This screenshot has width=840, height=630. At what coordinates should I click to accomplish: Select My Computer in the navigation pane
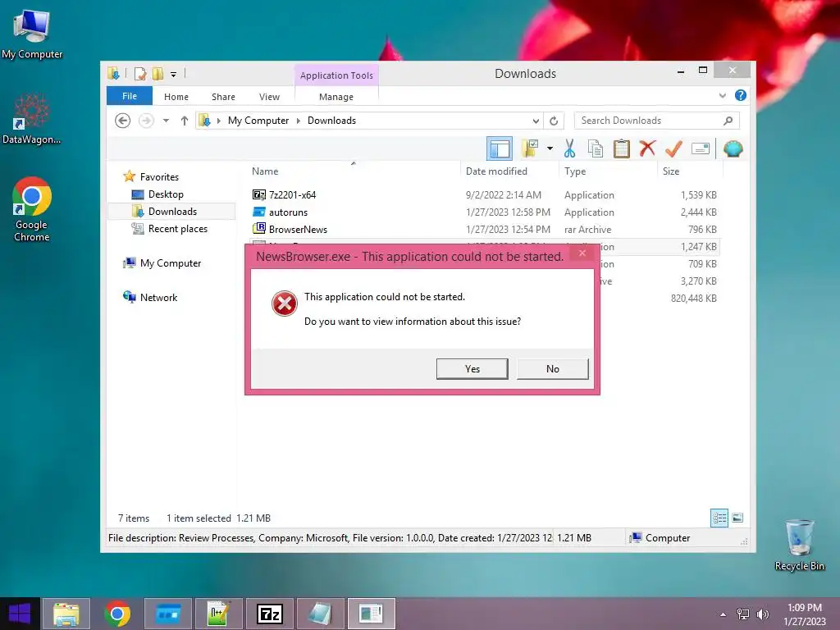[171, 263]
